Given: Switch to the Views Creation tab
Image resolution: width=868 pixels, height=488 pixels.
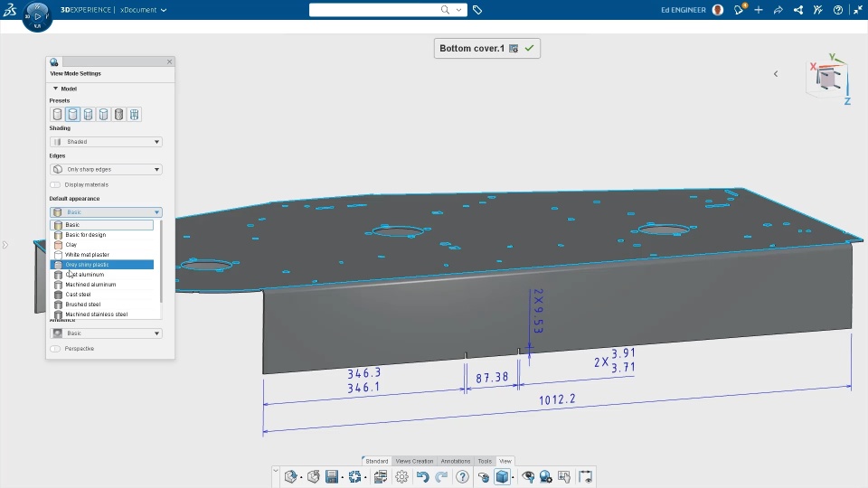Looking at the screenshot, I should [x=414, y=461].
